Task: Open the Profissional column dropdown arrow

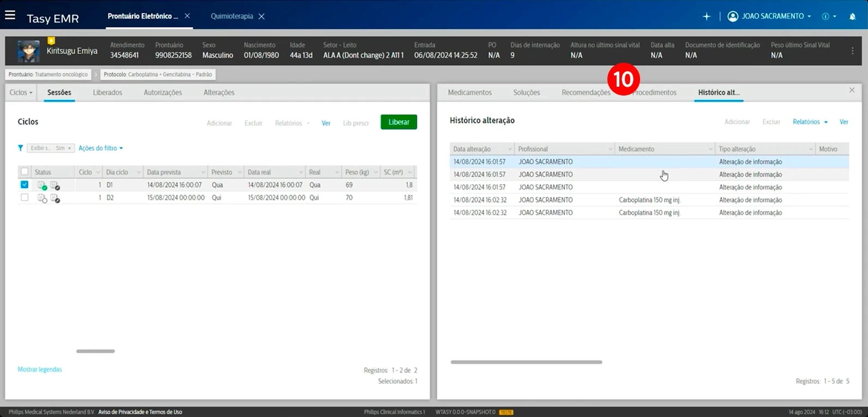Action: (611, 149)
